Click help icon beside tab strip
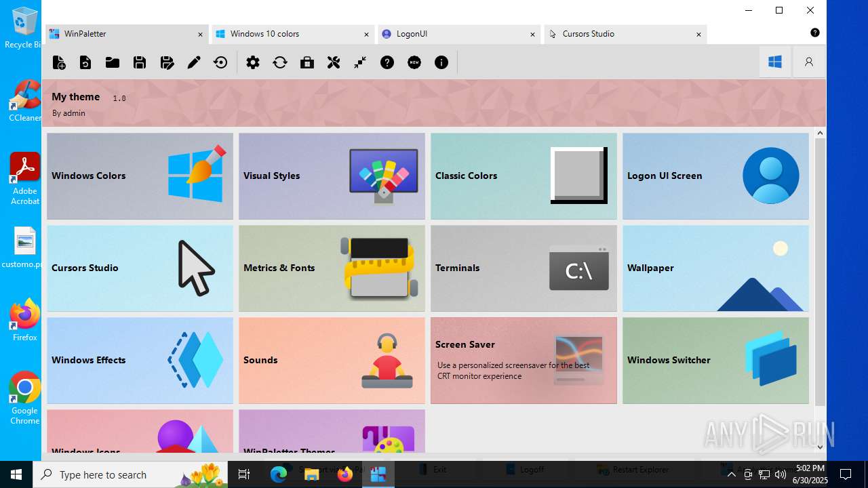Screen dimensions: 868x488 pos(815,33)
